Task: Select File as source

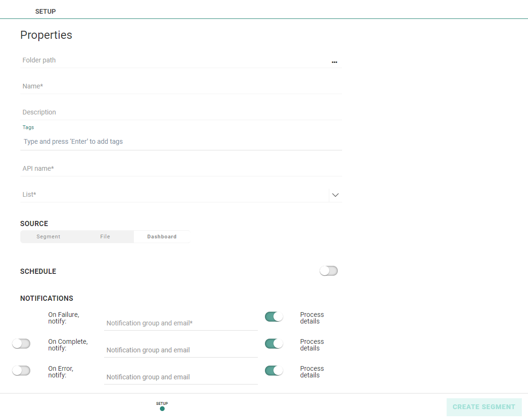Action: click(105, 236)
